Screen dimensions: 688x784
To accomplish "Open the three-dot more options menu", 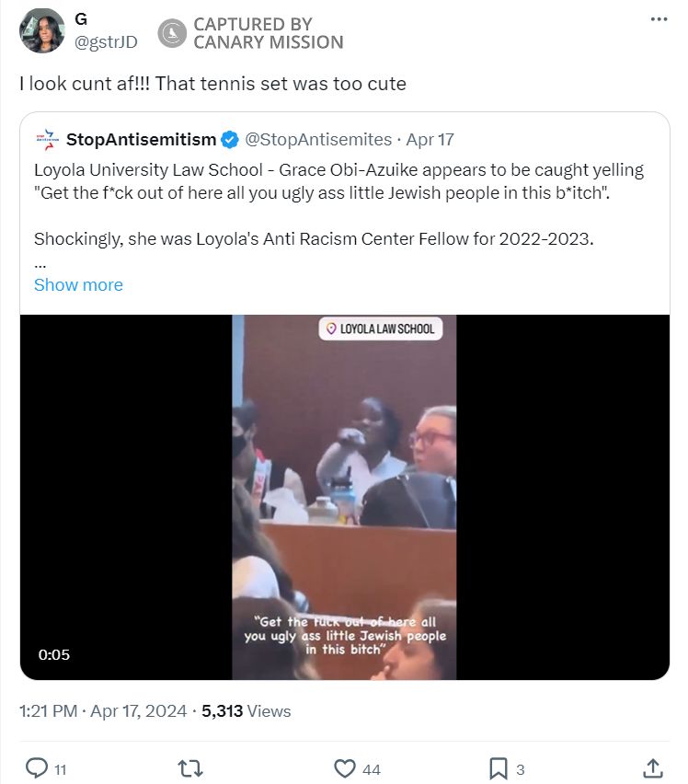I will (659, 20).
